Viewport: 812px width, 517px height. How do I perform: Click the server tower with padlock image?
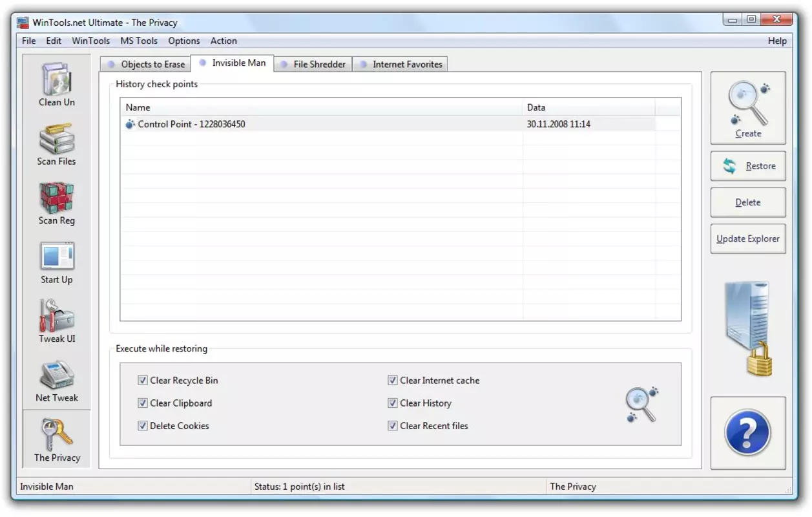point(749,329)
